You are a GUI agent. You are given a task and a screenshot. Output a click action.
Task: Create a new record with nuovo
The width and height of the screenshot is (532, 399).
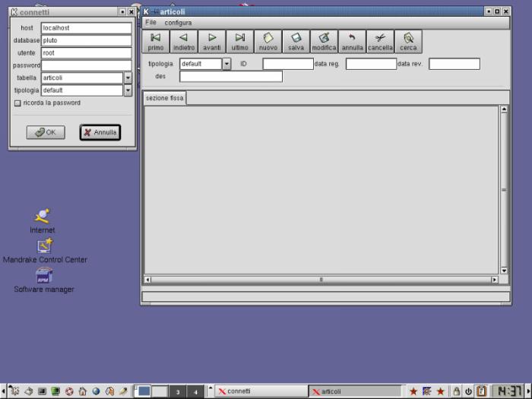pyautogui.click(x=268, y=41)
